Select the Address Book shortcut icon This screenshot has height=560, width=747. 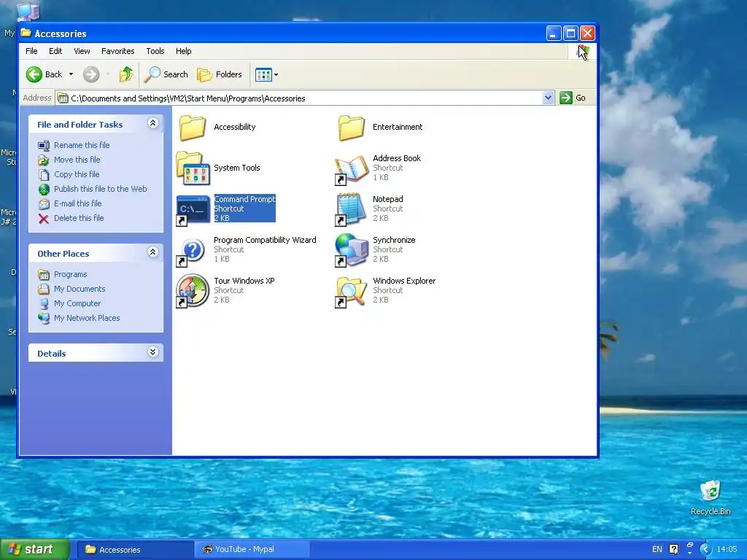(352, 169)
